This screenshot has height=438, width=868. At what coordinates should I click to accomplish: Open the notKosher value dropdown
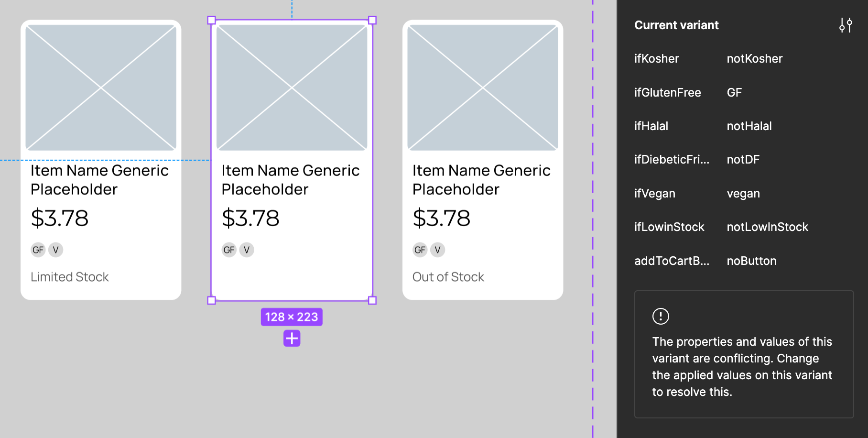coord(754,59)
